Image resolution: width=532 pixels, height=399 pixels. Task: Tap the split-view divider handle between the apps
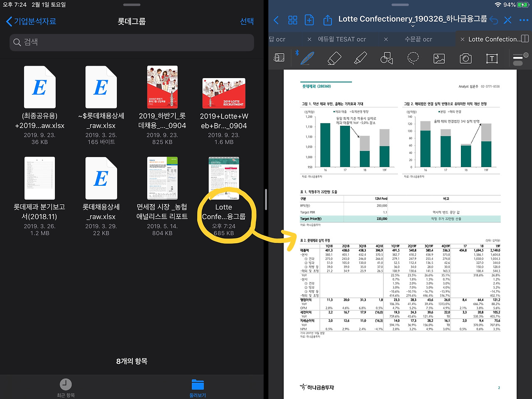pyautogui.click(x=266, y=199)
